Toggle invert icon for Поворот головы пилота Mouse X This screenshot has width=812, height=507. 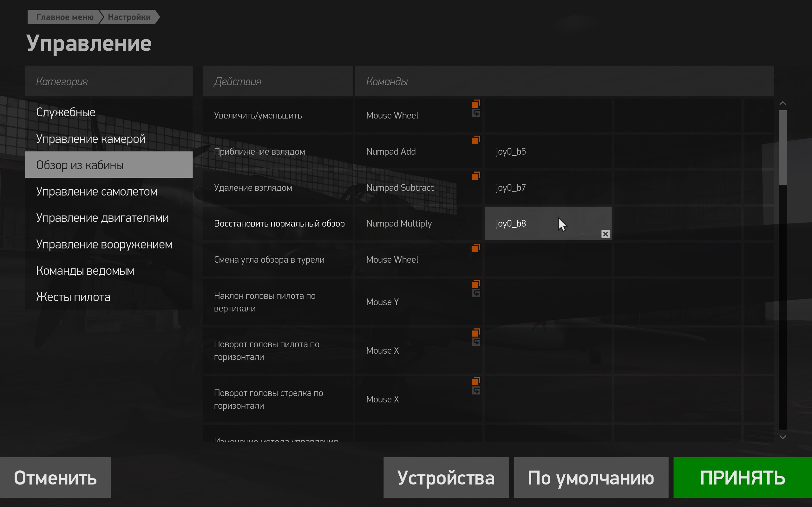(x=476, y=342)
